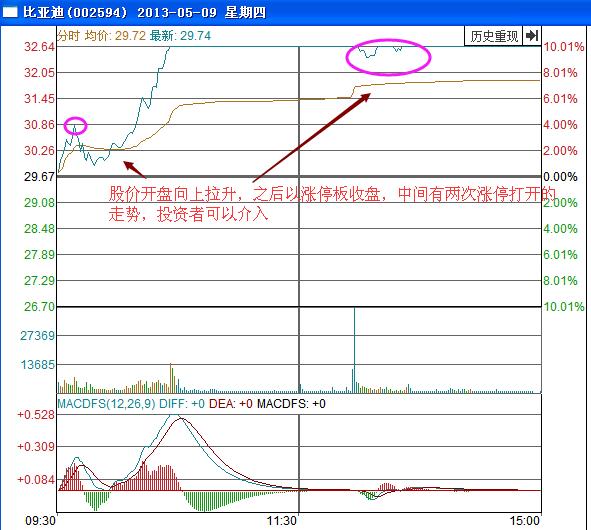This screenshot has height=530, width=591.
Task: Click the small magenta circle at the early peak
Action: tap(75, 126)
